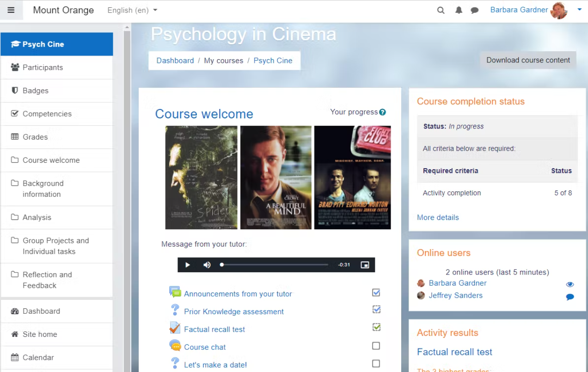588x372 pixels.
Task: Click the Analysis folder icon
Action: point(15,217)
